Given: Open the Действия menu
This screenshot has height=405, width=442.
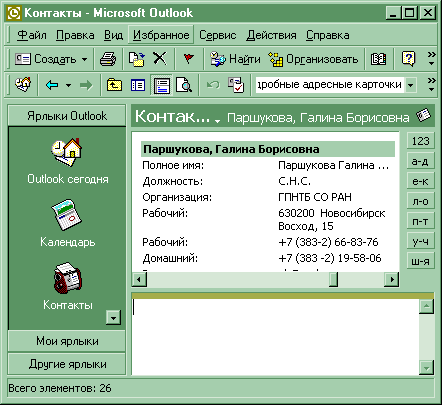Looking at the screenshot, I should click(271, 35).
